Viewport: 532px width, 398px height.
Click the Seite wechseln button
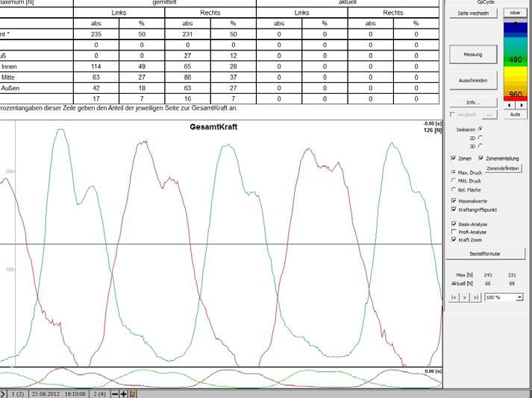coord(473,13)
